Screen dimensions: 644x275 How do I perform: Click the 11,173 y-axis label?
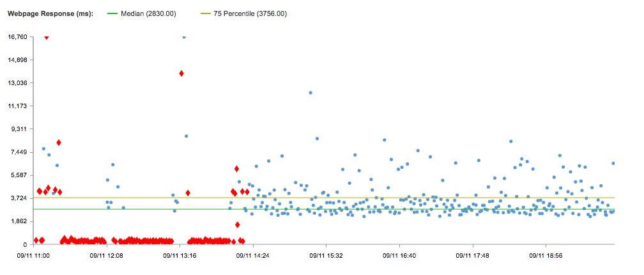pyautogui.click(x=18, y=106)
